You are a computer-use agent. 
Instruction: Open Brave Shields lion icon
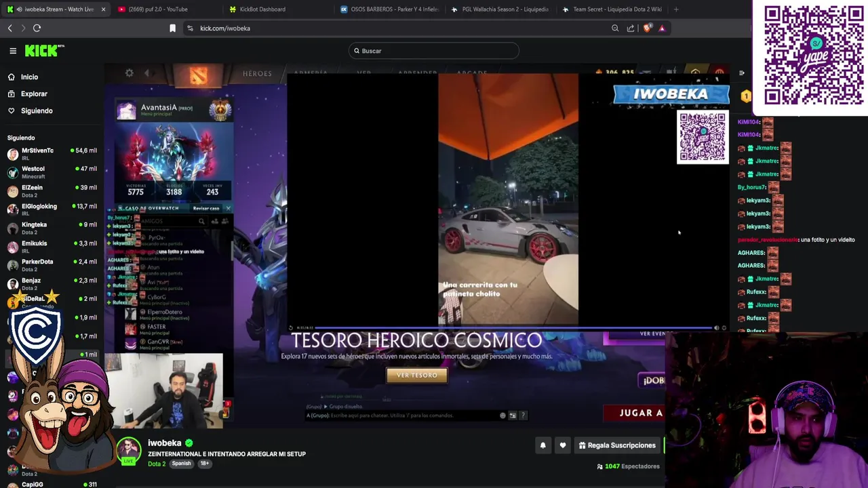pos(647,28)
